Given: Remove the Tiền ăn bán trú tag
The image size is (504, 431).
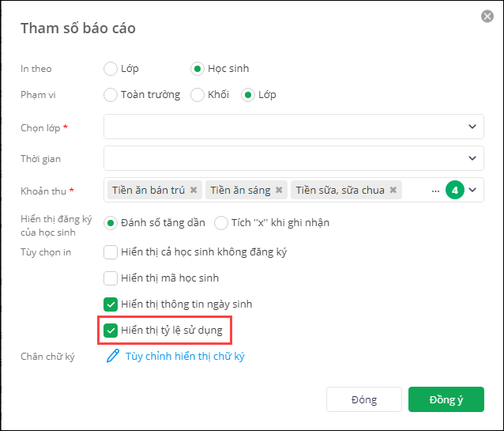Looking at the screenshot, I should coord(194,191).
